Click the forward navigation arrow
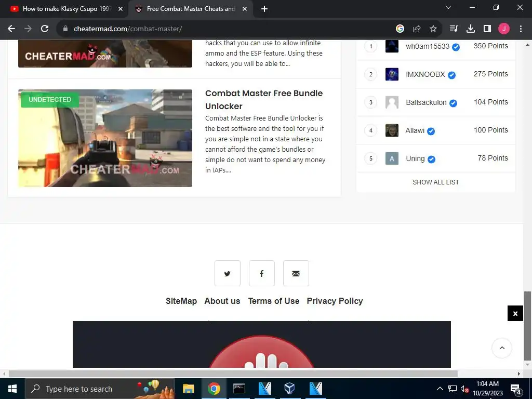Screen dimensions: 532x399 tap(28, 29)
